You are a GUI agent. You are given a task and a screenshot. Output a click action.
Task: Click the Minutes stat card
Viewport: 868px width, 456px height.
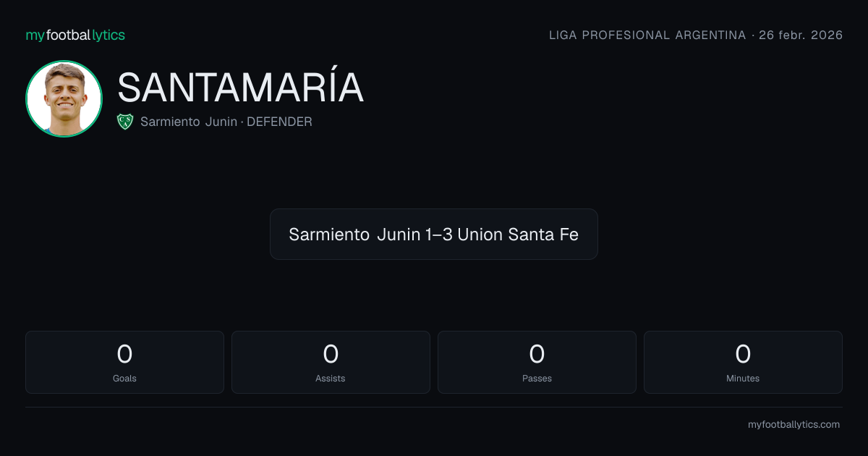coord(743,362)
